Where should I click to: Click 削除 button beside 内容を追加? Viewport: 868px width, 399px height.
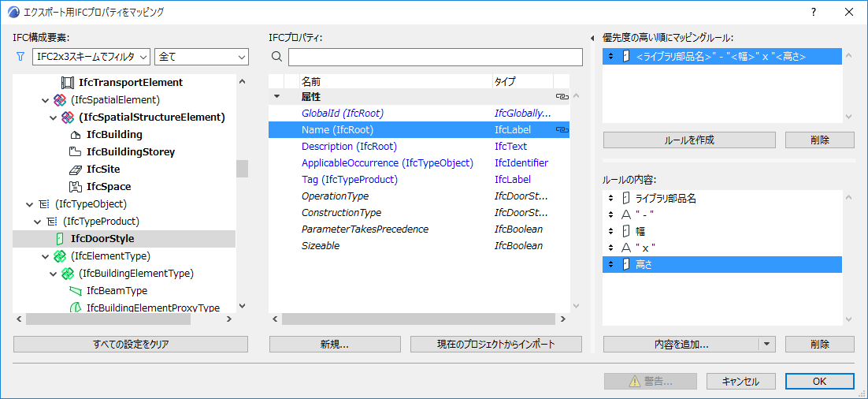[819, 344]
